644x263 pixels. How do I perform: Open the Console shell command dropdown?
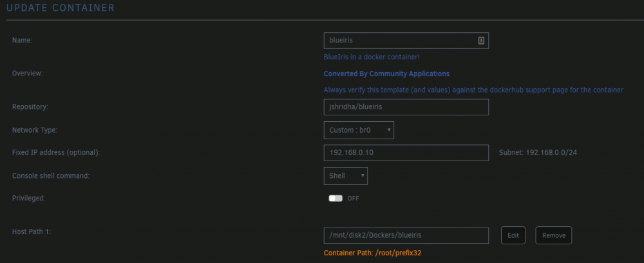(x=346, y=176)
